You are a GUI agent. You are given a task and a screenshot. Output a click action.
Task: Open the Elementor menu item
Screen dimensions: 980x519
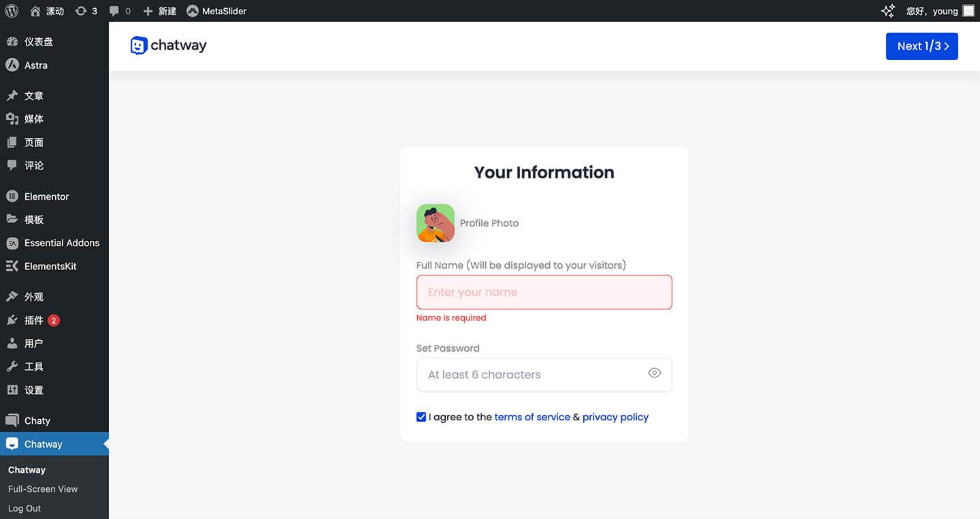(54, 197)
